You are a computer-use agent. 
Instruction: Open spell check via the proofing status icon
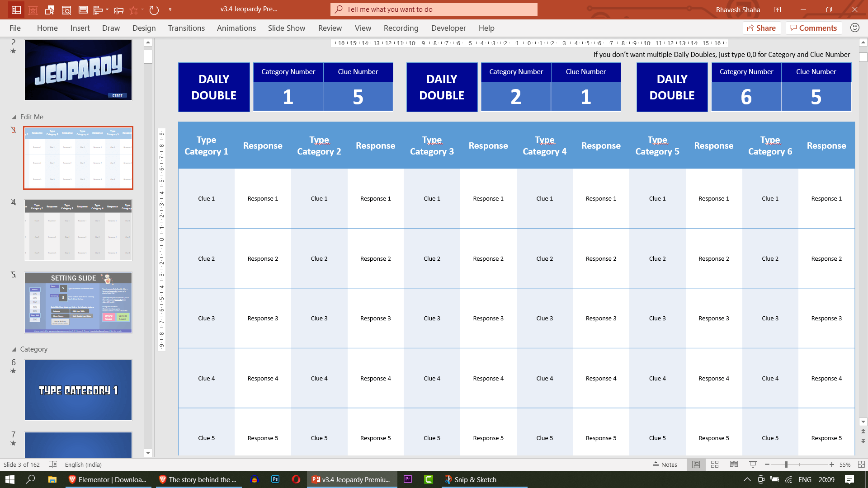pyautogui.click(x=53, y=465)
